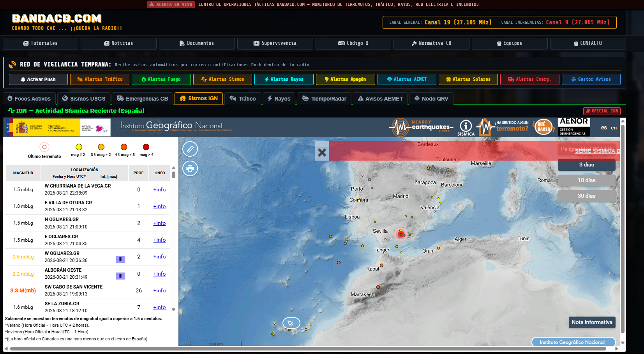Click the Nota informativa button
644x354 pixels.
click(x=592, y=322)
